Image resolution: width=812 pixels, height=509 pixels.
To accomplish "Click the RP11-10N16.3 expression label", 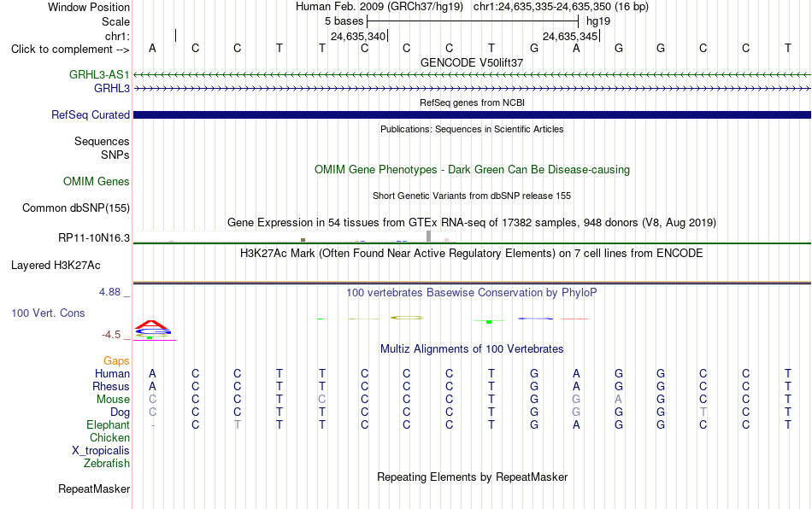I will [94, 238].
